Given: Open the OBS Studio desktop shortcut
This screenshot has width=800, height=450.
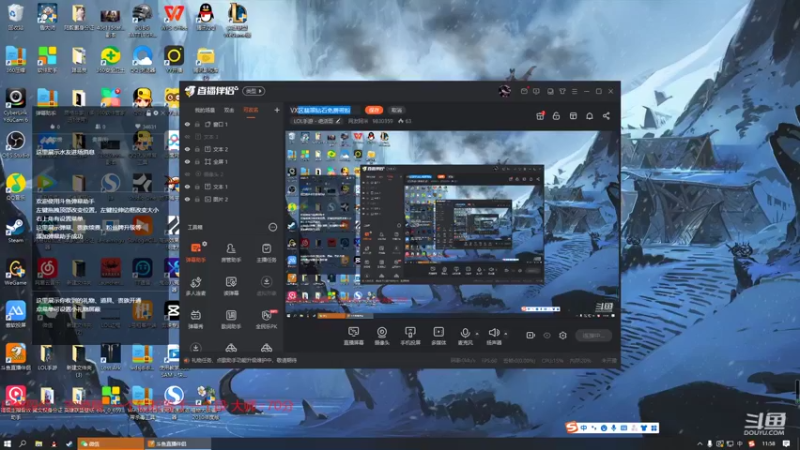Looking at the screenshot, I should [16, 144].
